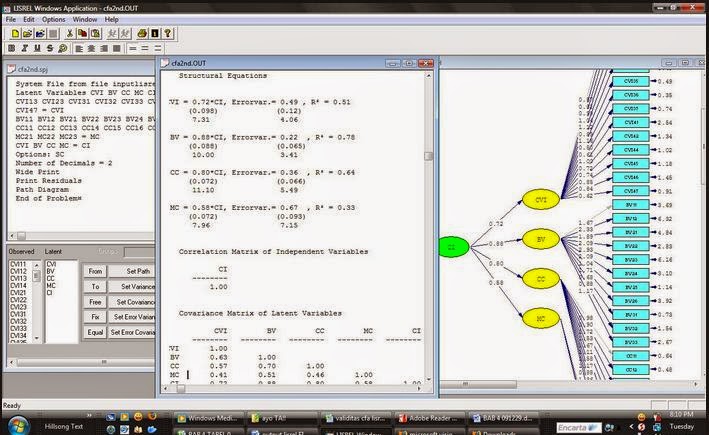Click the Print toolbar icon
Image resolution: width=709 pixels, height=435 pixels.
[142, 33]
